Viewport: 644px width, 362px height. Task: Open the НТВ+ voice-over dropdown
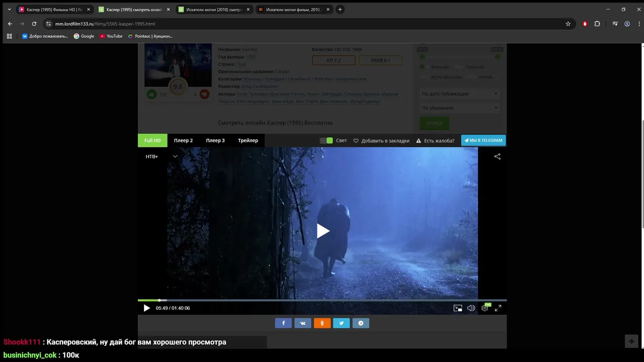161,156
